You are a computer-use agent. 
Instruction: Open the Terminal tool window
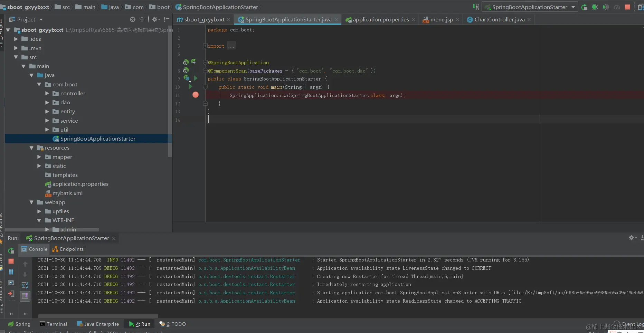[x=54, y=324]
